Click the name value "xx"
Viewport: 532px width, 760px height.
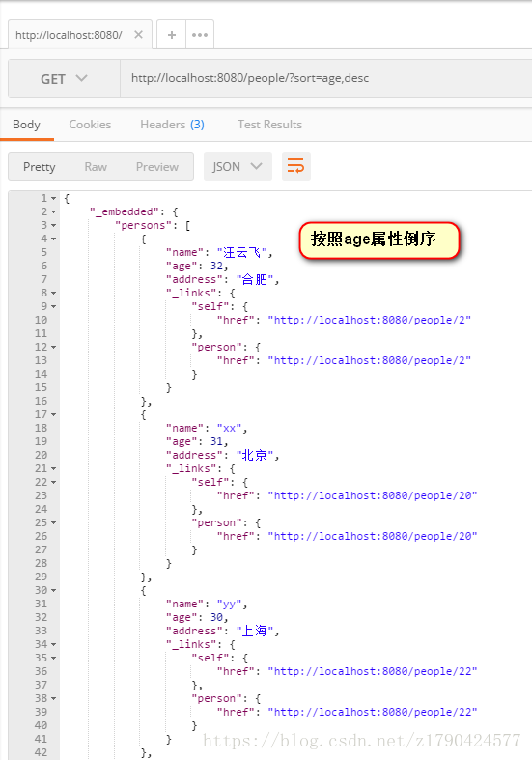229,428
